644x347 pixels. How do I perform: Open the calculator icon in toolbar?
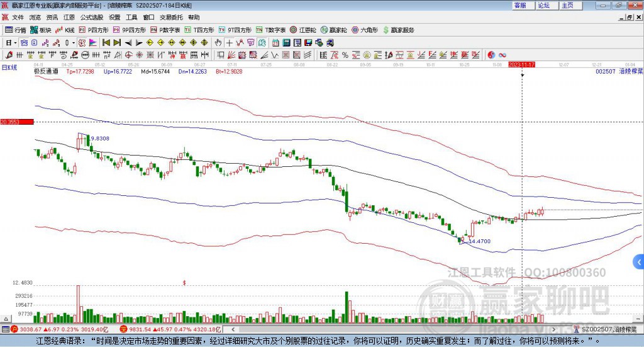click(x=286, y=43)
